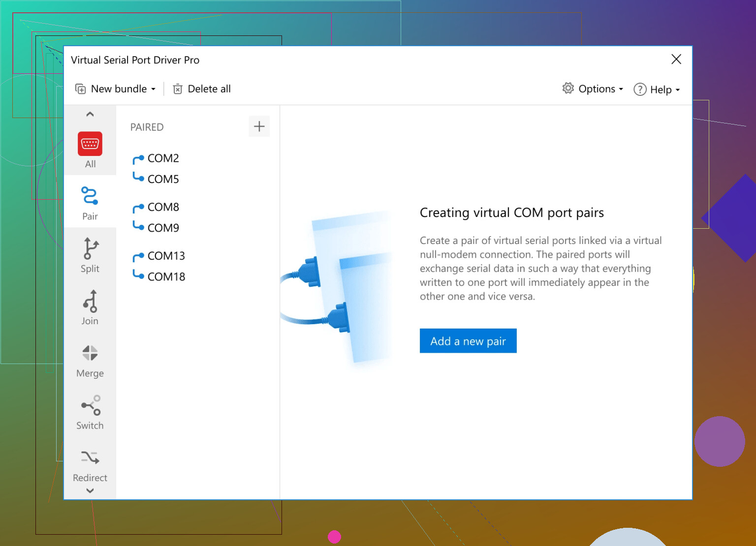Open the Help dropdown menu
Viewport: 756px width, 546px height.
pos(657,90)
